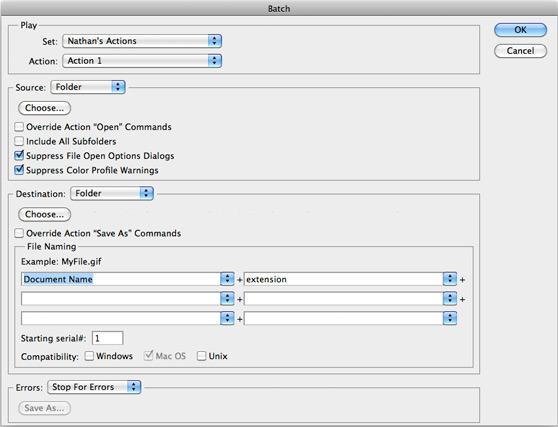Click the Choose button under Destination
Viewport: 558px width, 427px height.
point(44,214)
